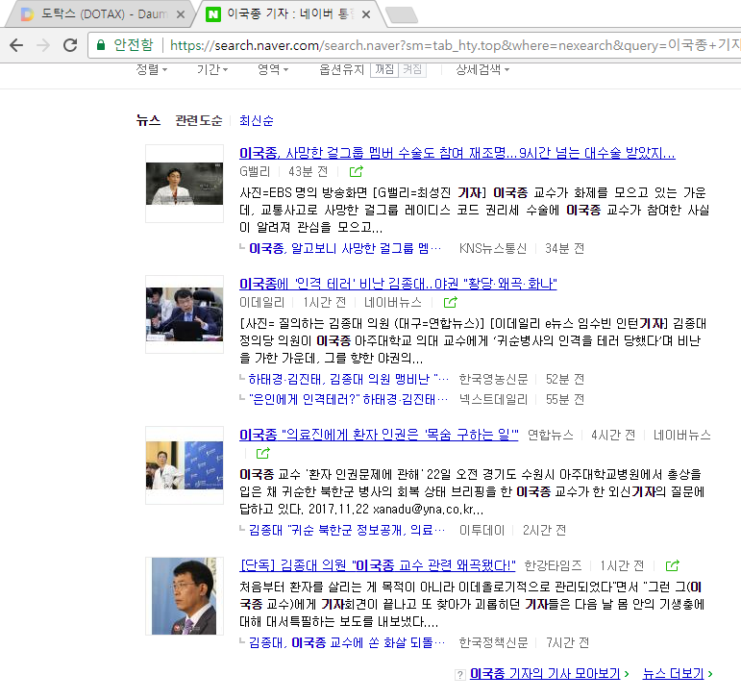This screenshot has height=700, width=741.
Task: Click the G밸리 source name
Action: coord(255,171)
